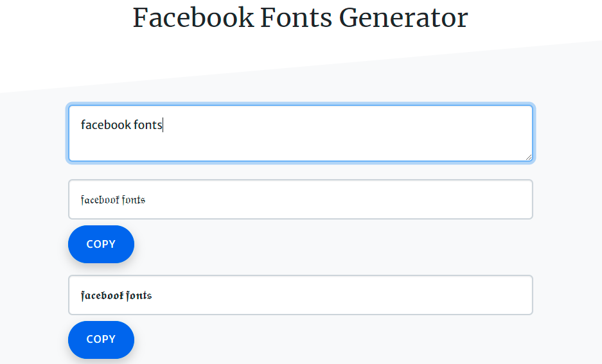Copy the regular Fraktur font output
602x364 pixels.
tap(101, 245)
